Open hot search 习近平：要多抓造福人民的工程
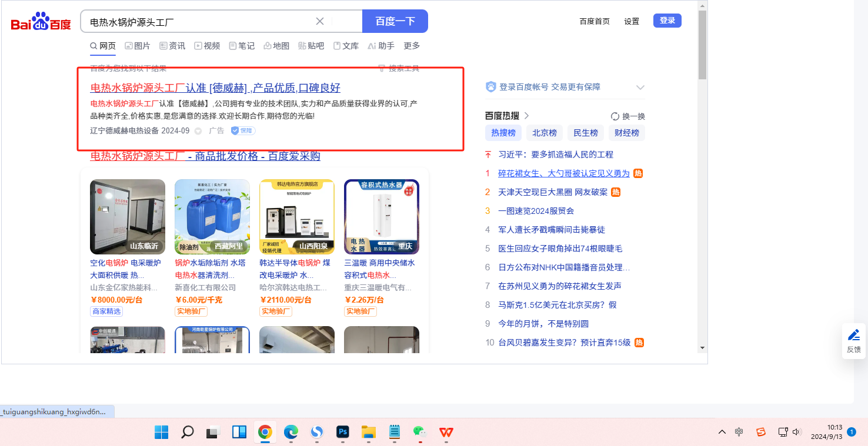Screen dimensions: 868x446 coord(556,155)
